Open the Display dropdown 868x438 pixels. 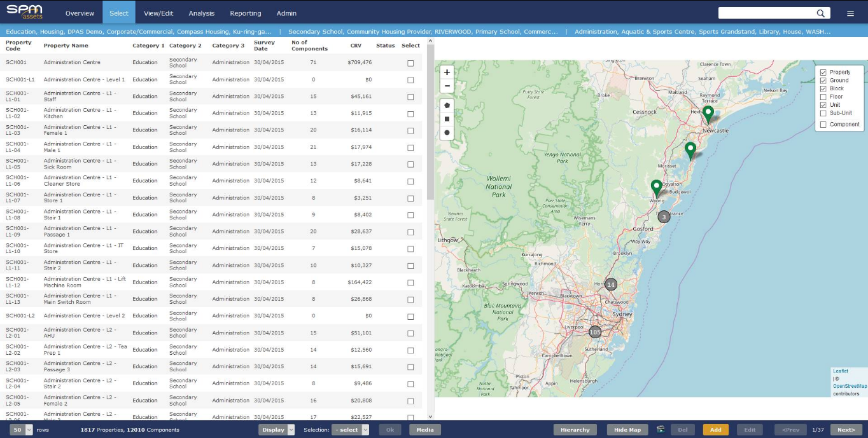276,430
